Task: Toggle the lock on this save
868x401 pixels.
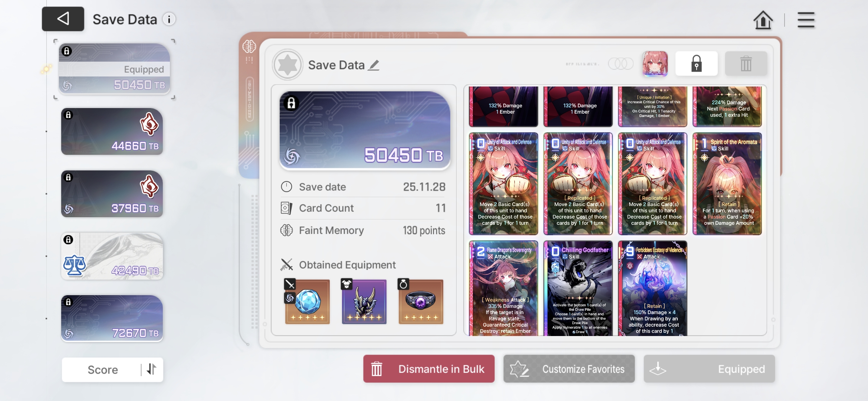Action: tap(696, 63)
